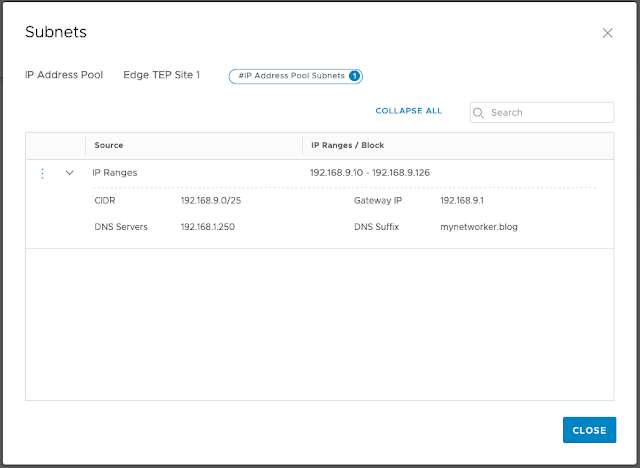The width and height of the screenshot is (640, 468).
Task: Click the Subnets dialog title
Action: coord(56,32)
